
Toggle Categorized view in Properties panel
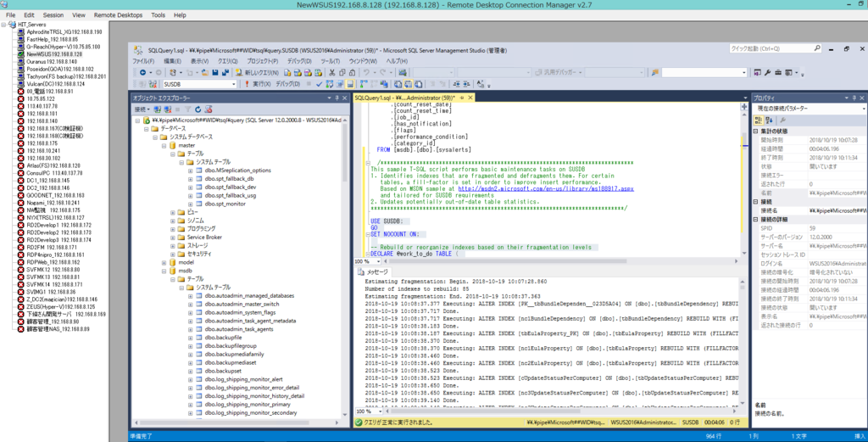point(759,120)
